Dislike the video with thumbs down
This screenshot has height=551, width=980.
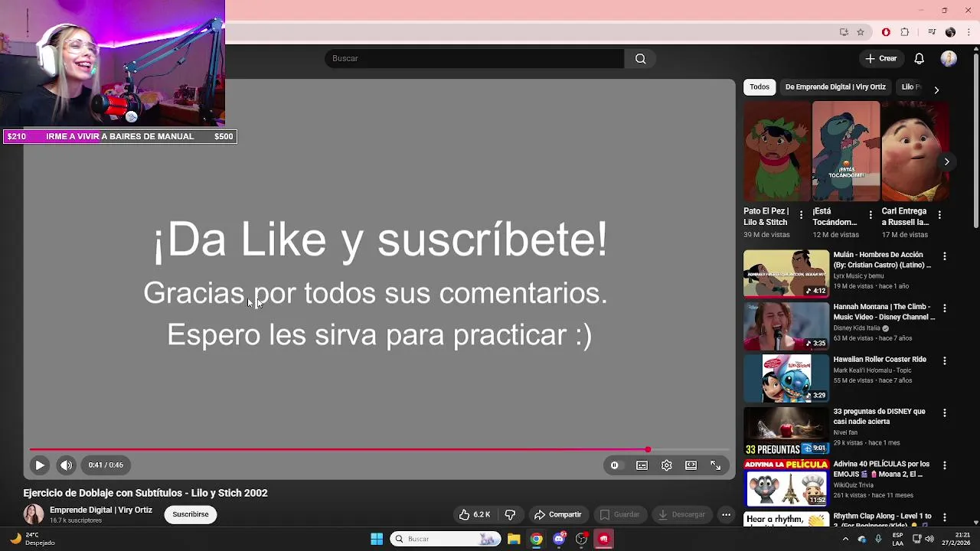(510, 514)
